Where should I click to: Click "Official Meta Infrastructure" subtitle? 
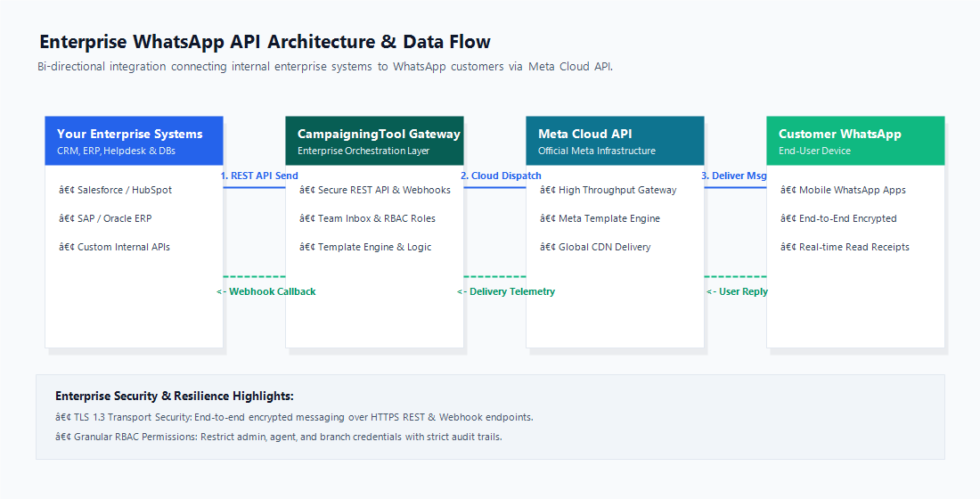coord(597,151)
